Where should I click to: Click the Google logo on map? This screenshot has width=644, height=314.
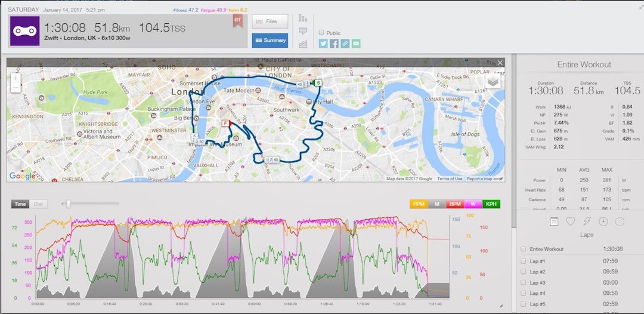(x=22, y=176)
